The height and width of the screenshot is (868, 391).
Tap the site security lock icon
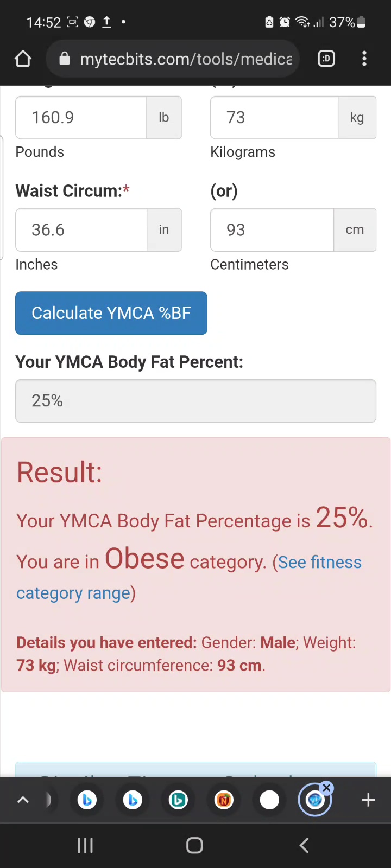65,59
